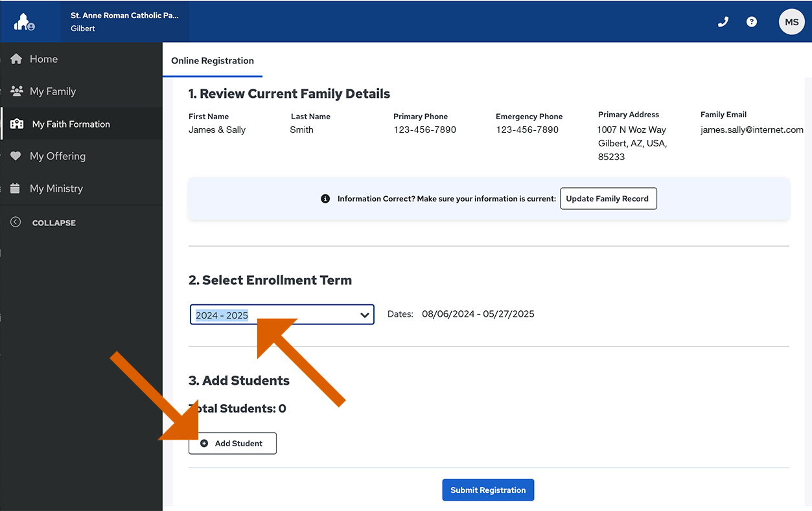
Task: Click the info icon beside Information Correct
Action: point(325,199)
